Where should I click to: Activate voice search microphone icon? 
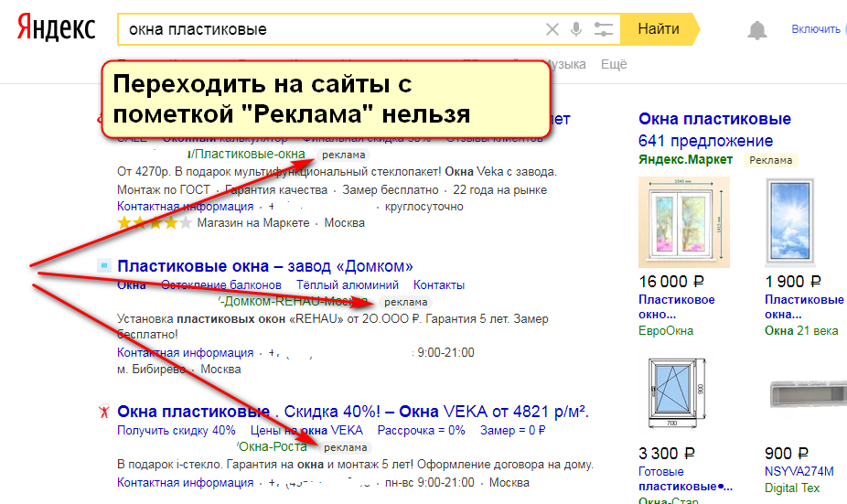576,29
